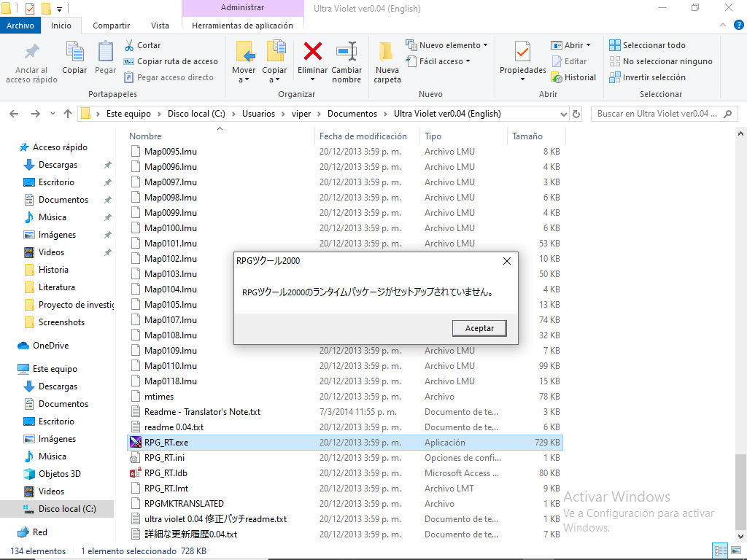Screen dimensions: 747x560
Task: Collapse the ribbon with the chevron
Action: coord(723,26)
